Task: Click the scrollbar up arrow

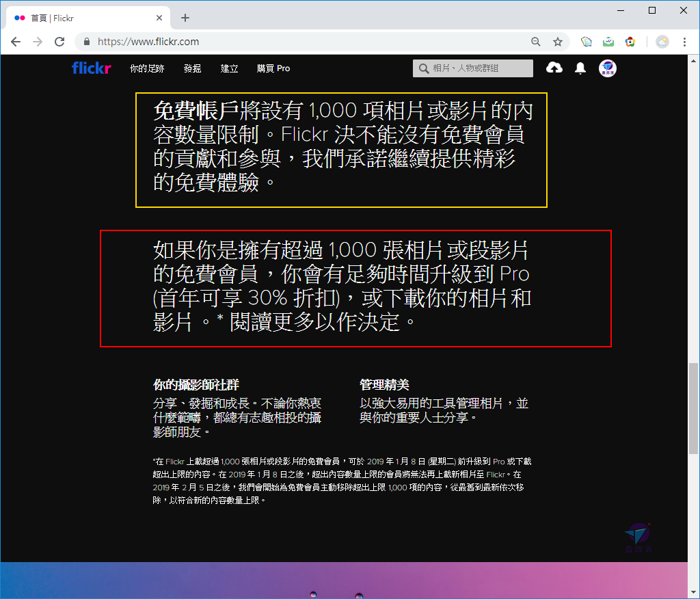Action: click(x=693, y=60)
